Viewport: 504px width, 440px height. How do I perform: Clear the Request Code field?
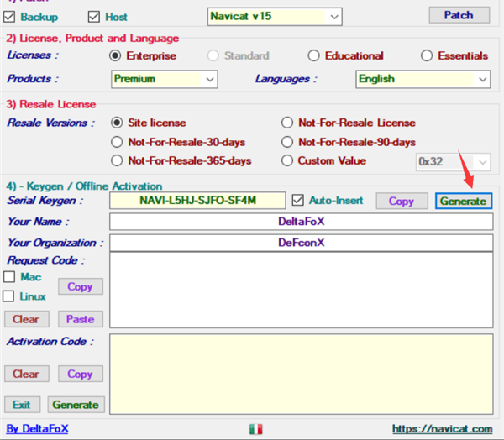pos(27,319)
